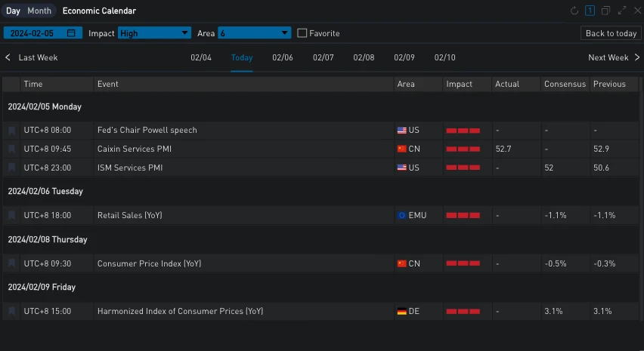Click the blue numbered "1" panel icon
Viewport: 644px width, 351px height.
(590, 11)
